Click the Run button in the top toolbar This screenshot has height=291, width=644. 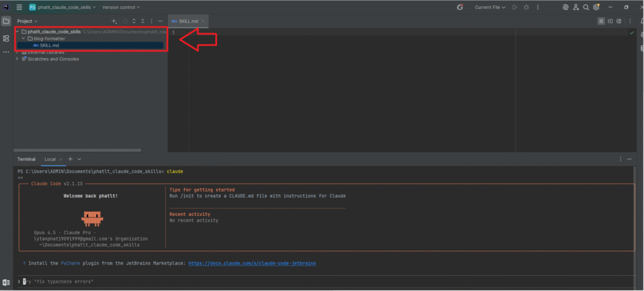pyautogui.click(x=514, y=7)
